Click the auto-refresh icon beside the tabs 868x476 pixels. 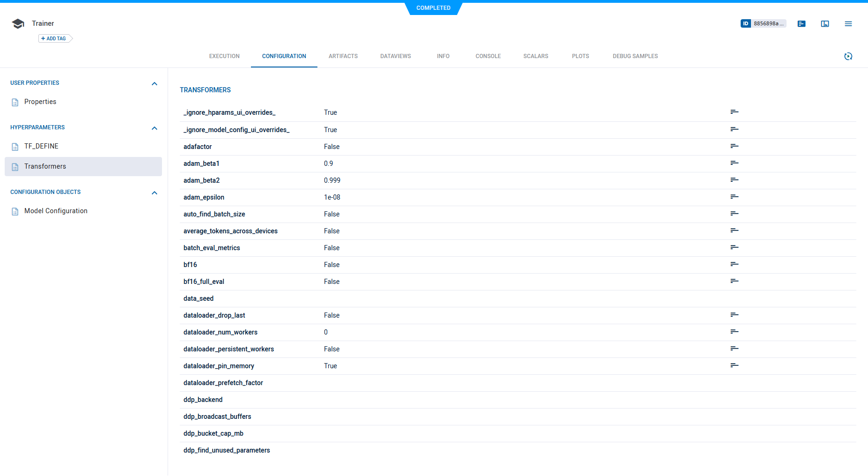click(848, 56)
